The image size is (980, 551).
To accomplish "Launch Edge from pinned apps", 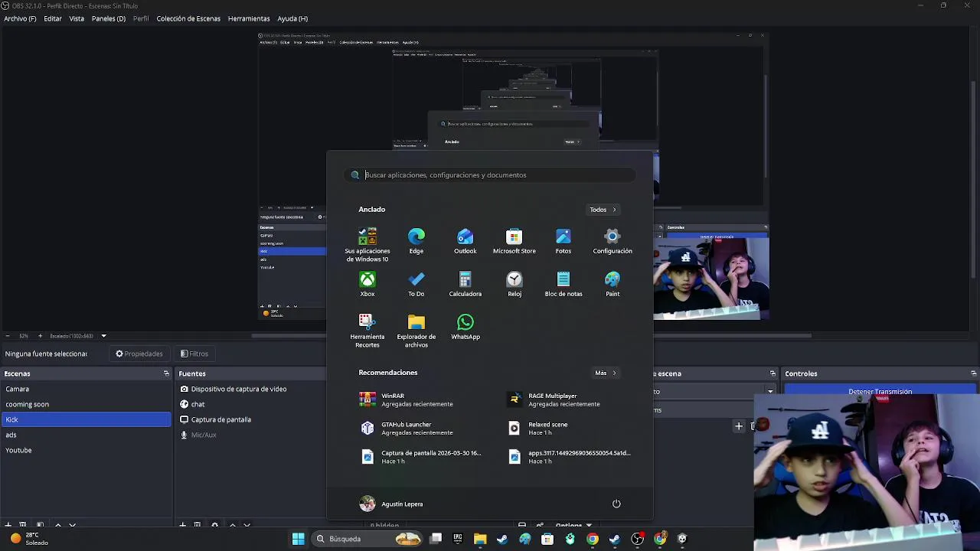I will click(x=416, y=241).
